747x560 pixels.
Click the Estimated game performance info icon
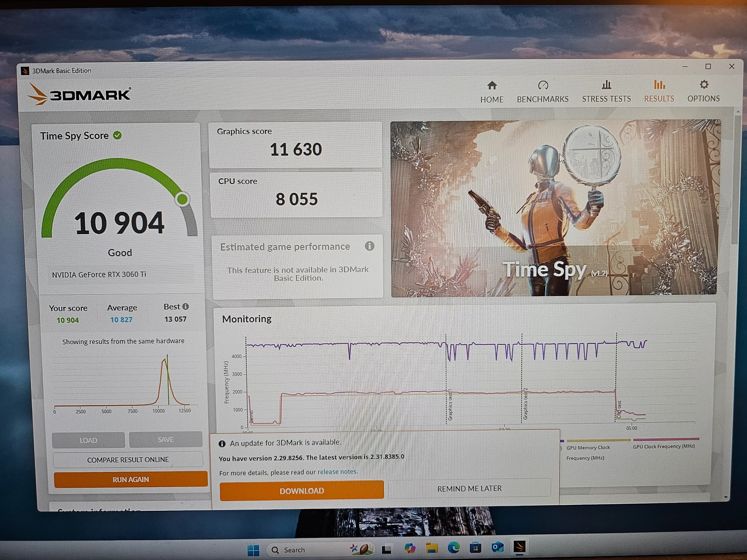click(x=369, y=246)
